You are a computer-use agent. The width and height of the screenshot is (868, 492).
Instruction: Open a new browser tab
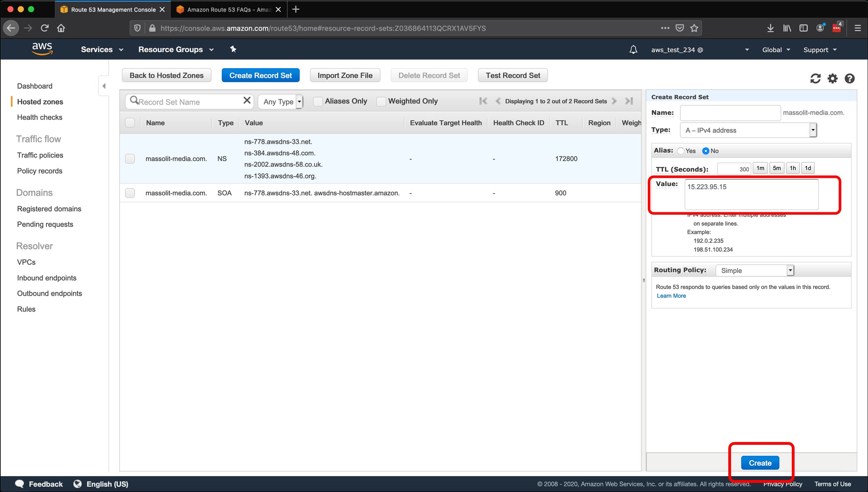pos(296,10)
